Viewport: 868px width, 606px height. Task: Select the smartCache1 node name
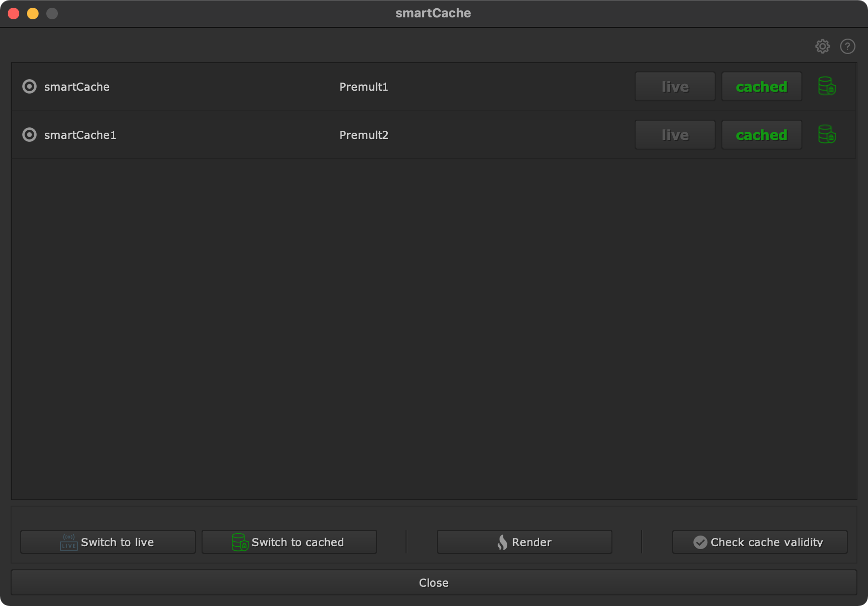80,135
